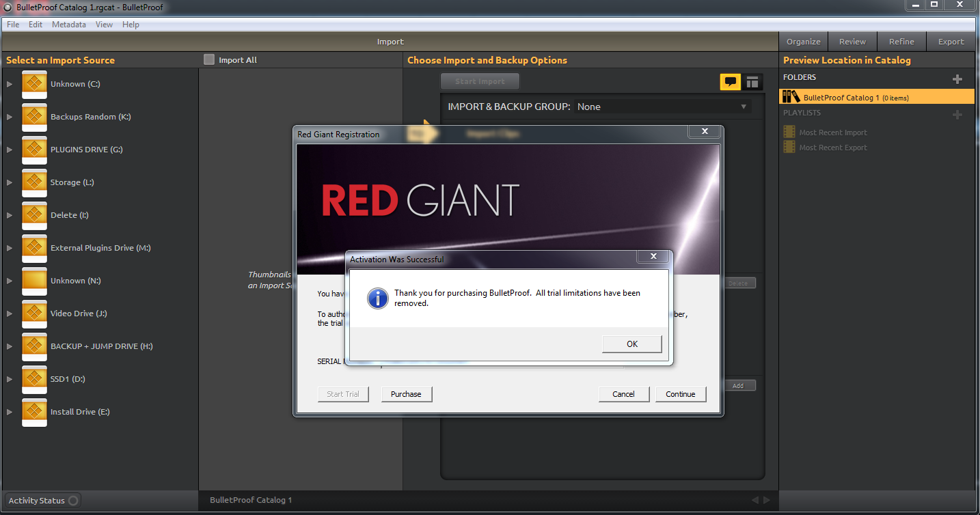Image resolution: width=980 pixels, height=515 pixels.
Task: Expand the Video Drive (J:) tree
Action: tap(10, 314)
